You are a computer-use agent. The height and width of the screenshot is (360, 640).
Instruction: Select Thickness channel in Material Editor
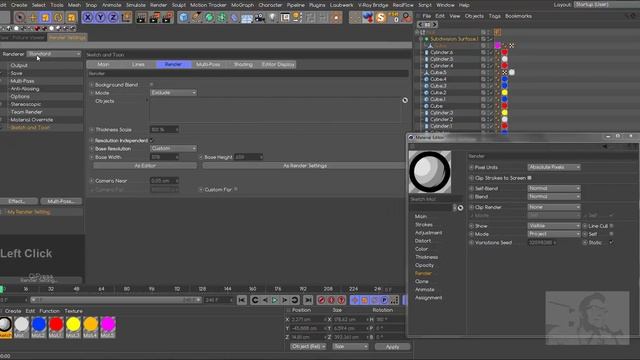(x=427, y=257)
